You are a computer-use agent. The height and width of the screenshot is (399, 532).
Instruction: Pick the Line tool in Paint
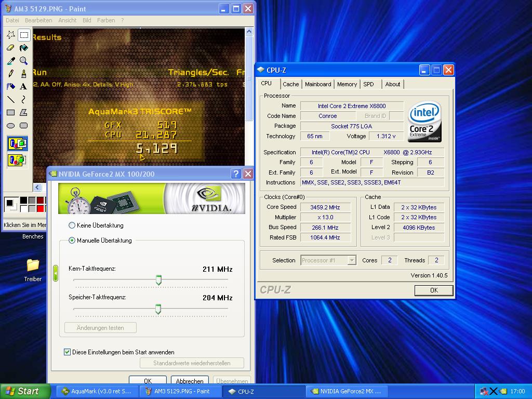pyautogui.click(x=11, y=99)
